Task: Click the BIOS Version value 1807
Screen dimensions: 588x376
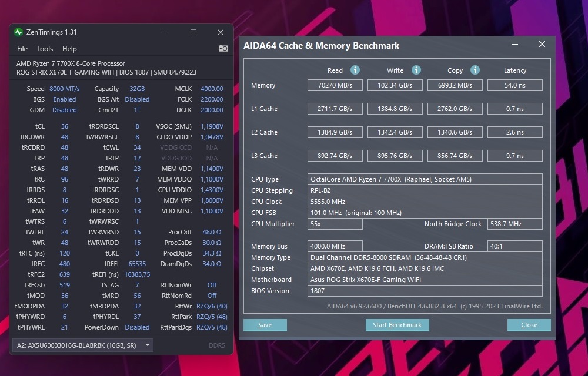Action: 425,291
